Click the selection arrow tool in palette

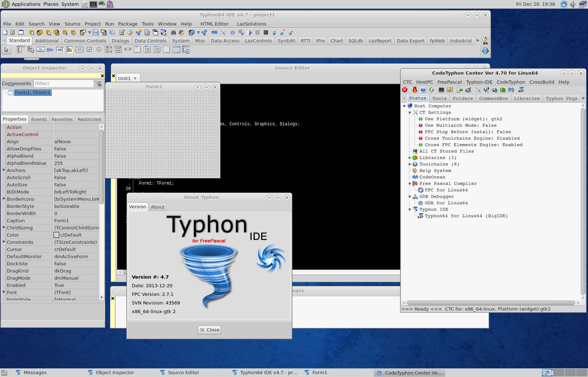click(x=6, y=50)
